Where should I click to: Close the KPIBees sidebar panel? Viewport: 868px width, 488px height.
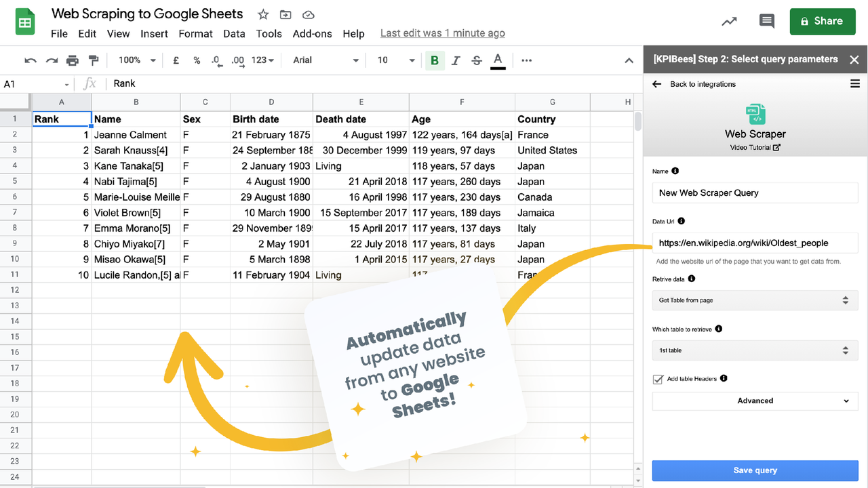pos(854,60)
